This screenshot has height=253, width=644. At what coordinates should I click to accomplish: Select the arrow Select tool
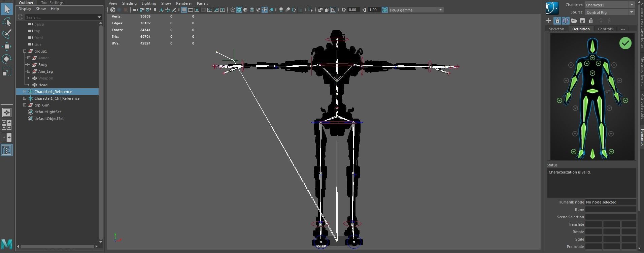7,9
